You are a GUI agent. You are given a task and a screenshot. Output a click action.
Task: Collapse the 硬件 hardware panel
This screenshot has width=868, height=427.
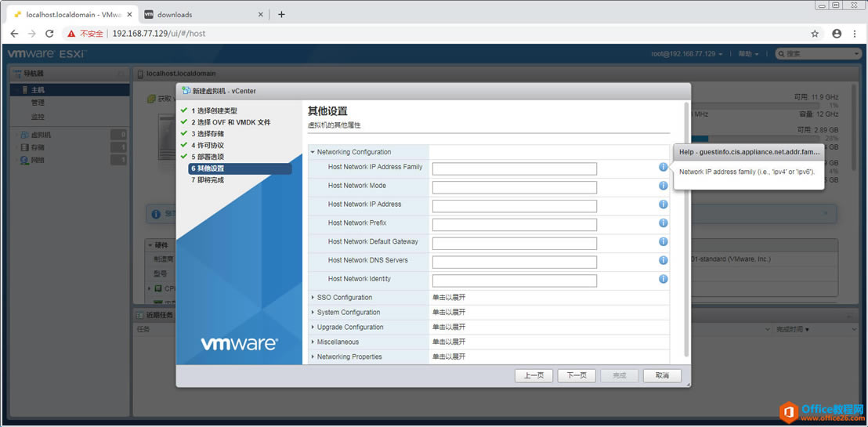point(150,244)
